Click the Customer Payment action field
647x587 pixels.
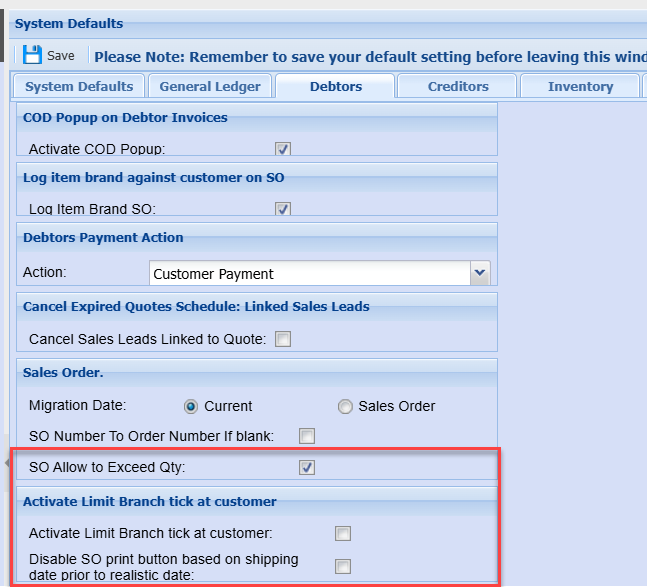(x=309, y=273)
